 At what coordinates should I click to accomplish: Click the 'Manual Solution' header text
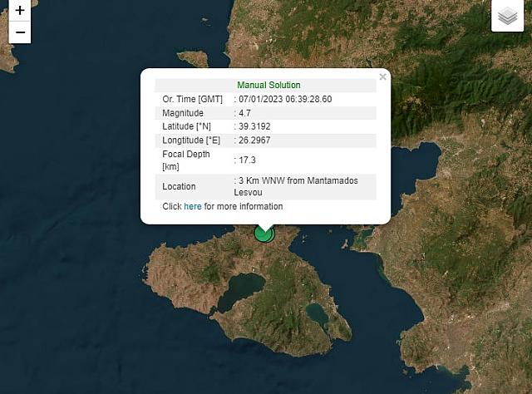pos(268,85)
